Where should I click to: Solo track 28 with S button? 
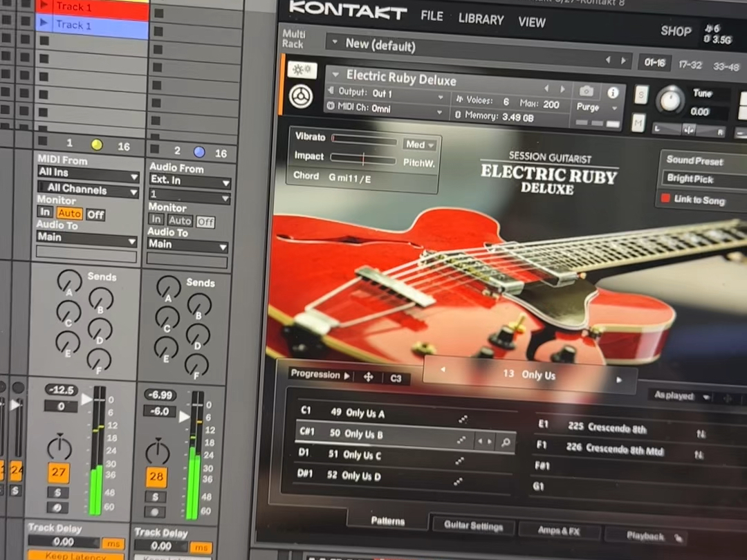(x=156, y=497)
